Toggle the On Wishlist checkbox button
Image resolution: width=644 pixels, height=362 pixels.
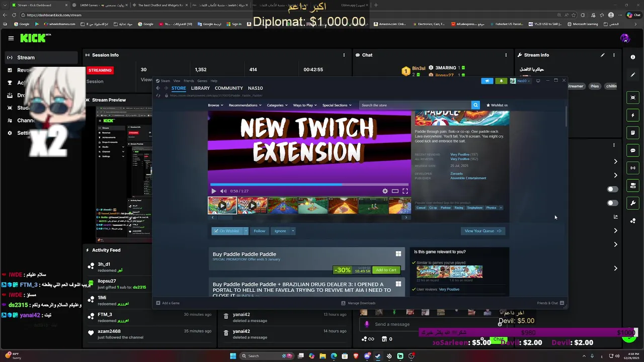227,231
